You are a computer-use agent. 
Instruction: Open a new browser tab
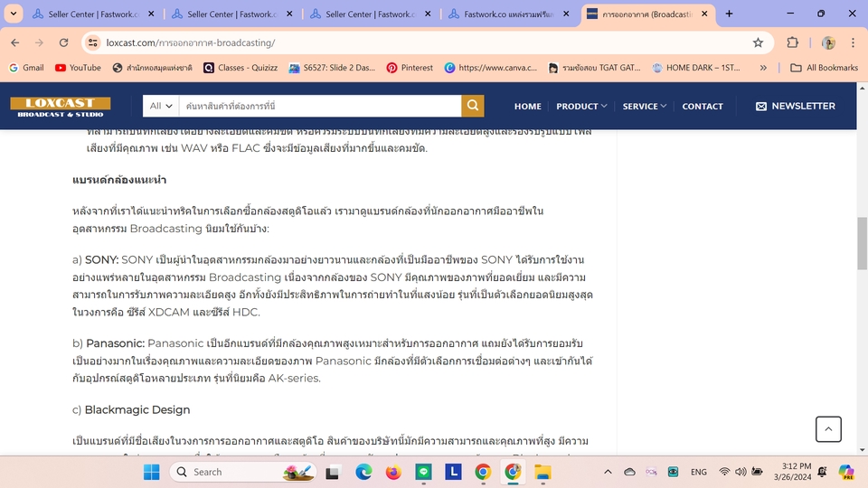pos(729,14)
